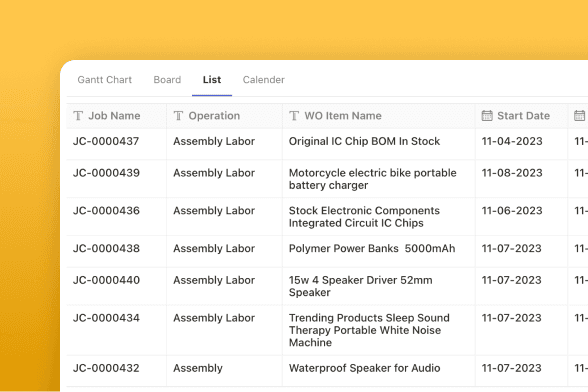Click the text type icon beside Job Name
The height and width of the screenshot is (392, 588).
[78, 116]
